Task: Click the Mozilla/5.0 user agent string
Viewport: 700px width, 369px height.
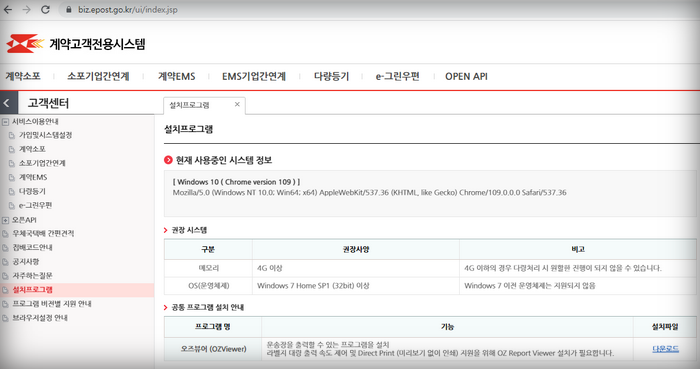Action: click(x=370, y=193)
